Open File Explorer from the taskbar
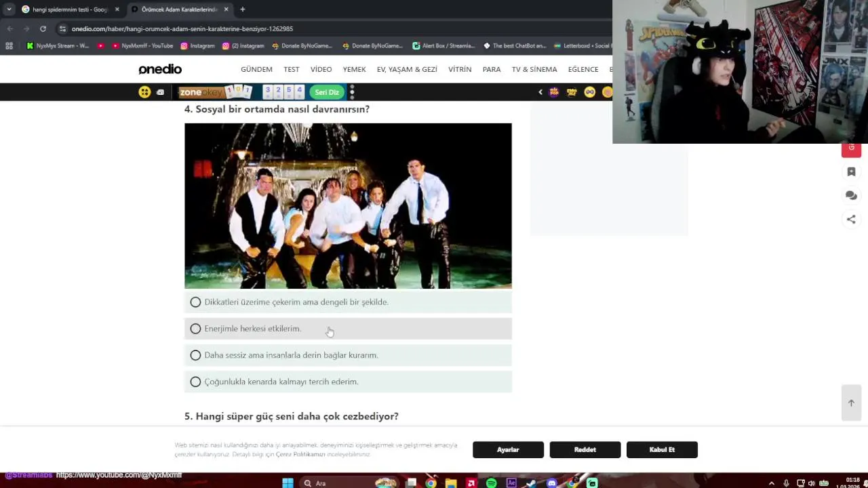Screen dimensions: 868x488 451,483
